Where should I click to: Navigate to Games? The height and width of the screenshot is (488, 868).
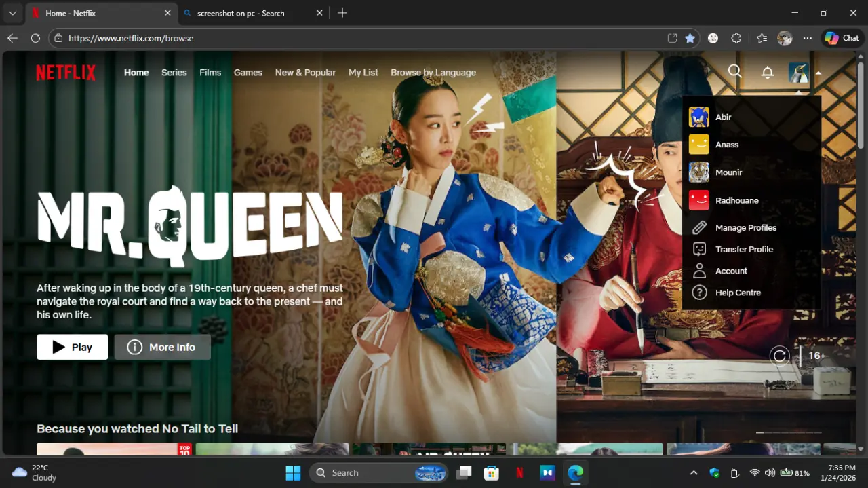click(248, 73)
